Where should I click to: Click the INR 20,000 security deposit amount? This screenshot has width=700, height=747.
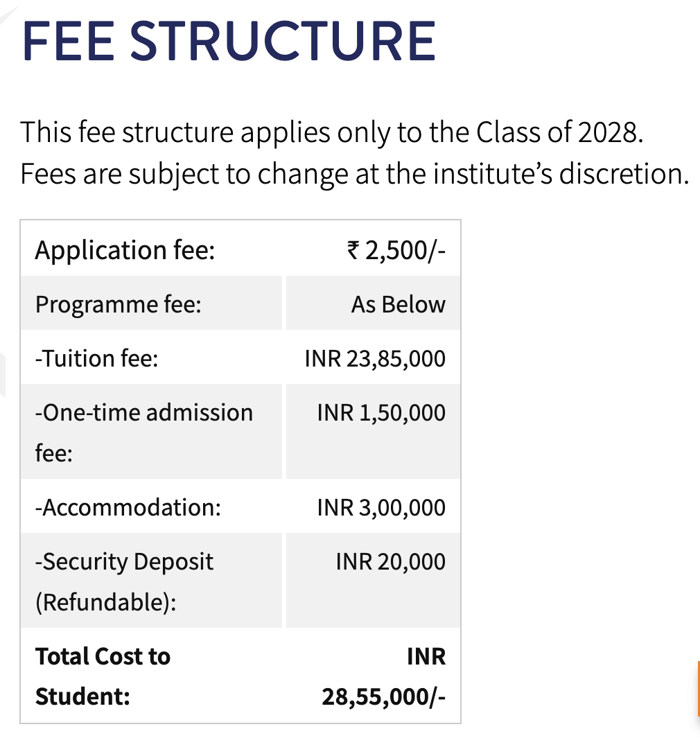(x=390, y=561)
